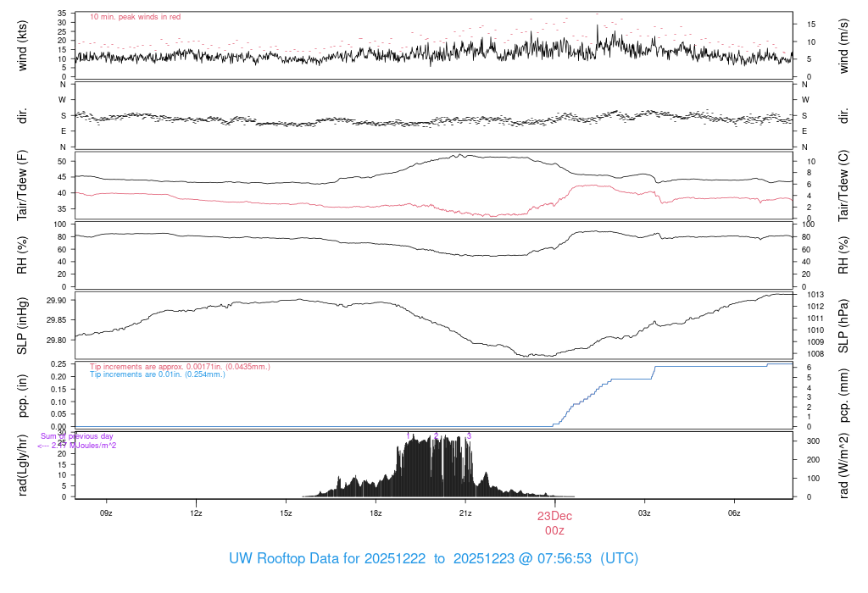Click the purple '2' marker above radiation plot

point(437,436)
